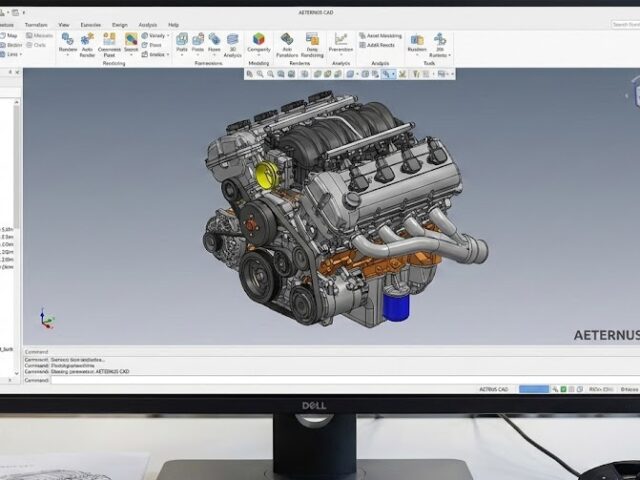Select the highlighted blue tool in the view toolbar
Image resolution: width=640 pixels, height=480 pixels.
coord(386,74)
